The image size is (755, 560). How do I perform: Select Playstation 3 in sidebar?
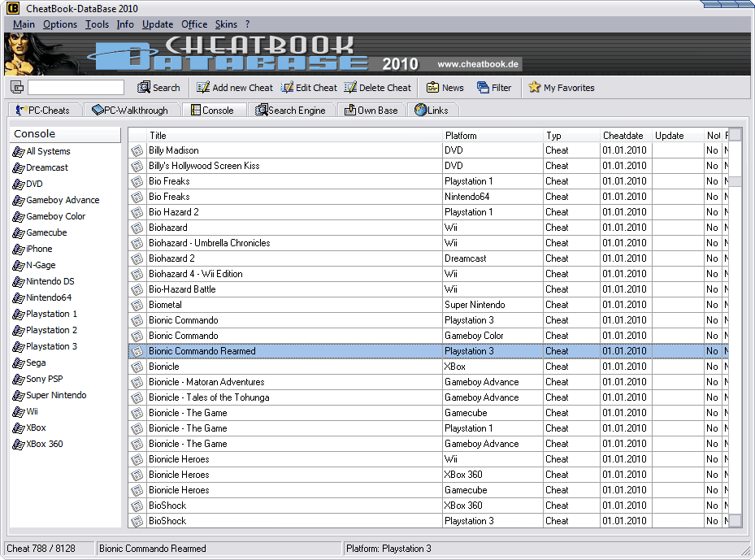click(x=45, y=347)
